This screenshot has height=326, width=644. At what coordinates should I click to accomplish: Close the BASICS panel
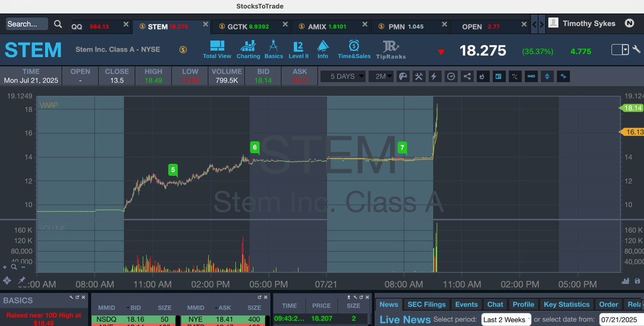pos(83,297)
